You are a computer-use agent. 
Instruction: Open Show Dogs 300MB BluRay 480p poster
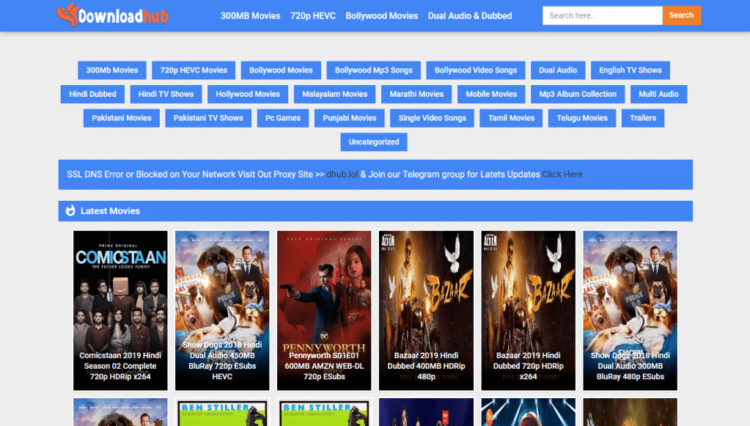click(630, 310)
